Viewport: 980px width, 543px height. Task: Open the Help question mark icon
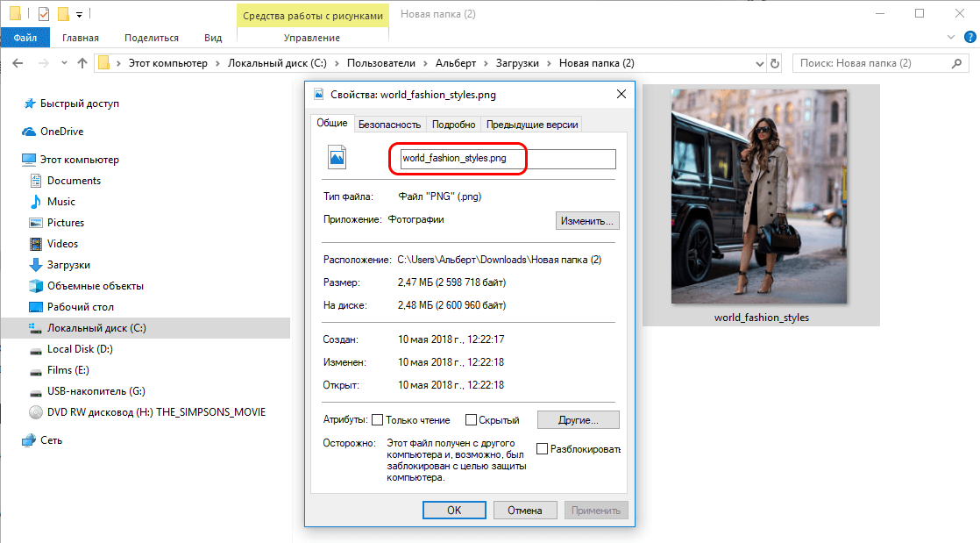pos(970,37)
